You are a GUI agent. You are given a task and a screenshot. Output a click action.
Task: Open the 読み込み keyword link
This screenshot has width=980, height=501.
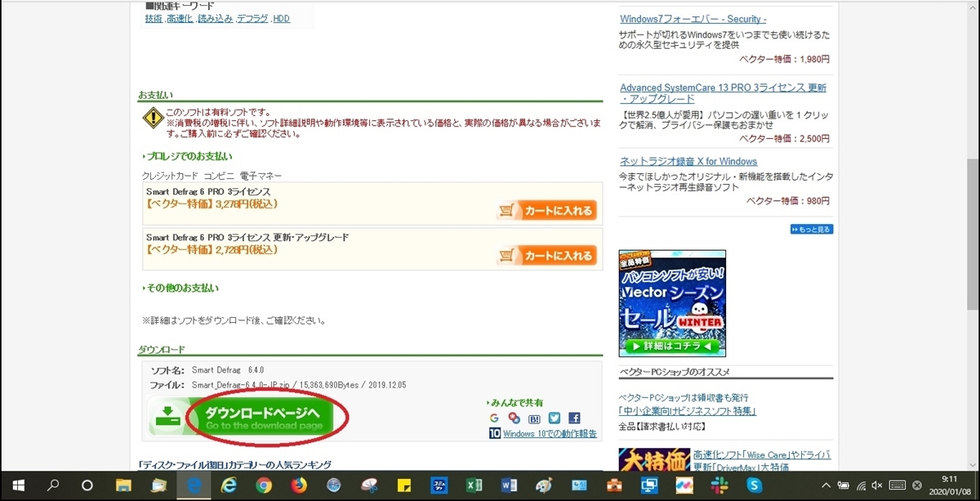pyautogui.click(x=215, y=18)
